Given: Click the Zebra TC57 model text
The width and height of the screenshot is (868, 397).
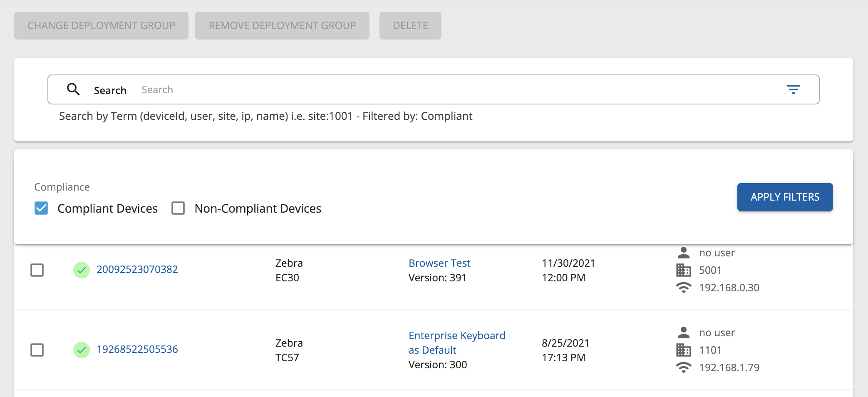Looking at the screenshot, I should pos(289,350).
